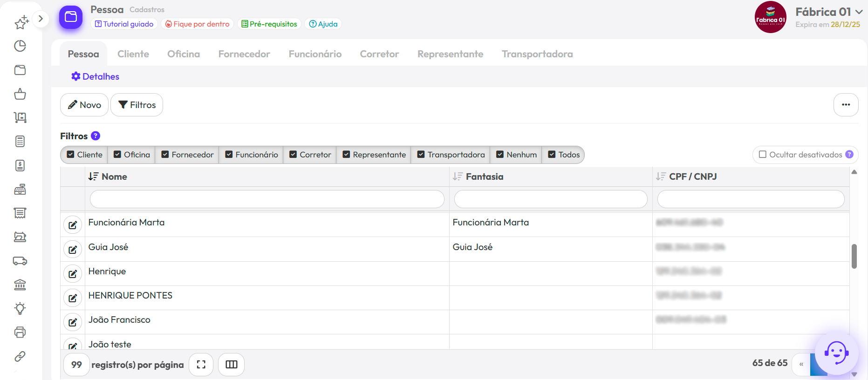Click the Nome column filter input
The height and width of the screenshot is (380, 868).
pos(267,199)
